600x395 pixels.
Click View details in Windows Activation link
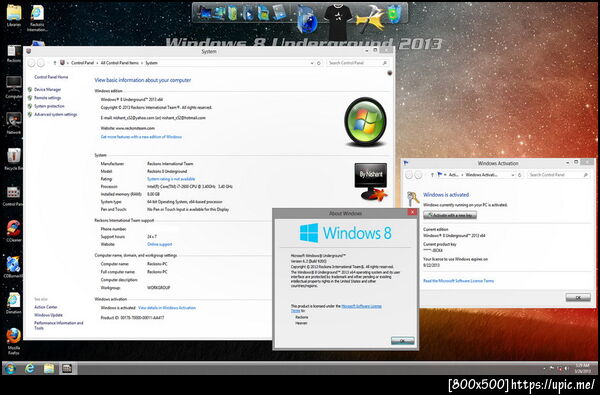tap(167, 308)
